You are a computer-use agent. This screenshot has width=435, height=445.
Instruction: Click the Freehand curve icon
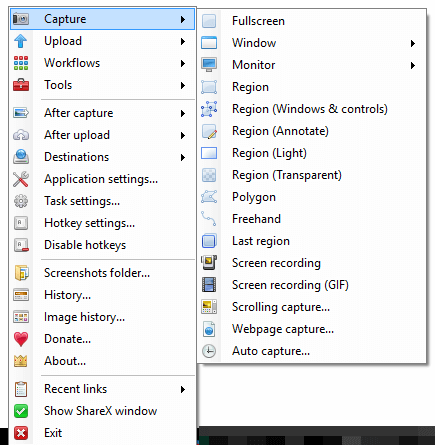(209, 219)
